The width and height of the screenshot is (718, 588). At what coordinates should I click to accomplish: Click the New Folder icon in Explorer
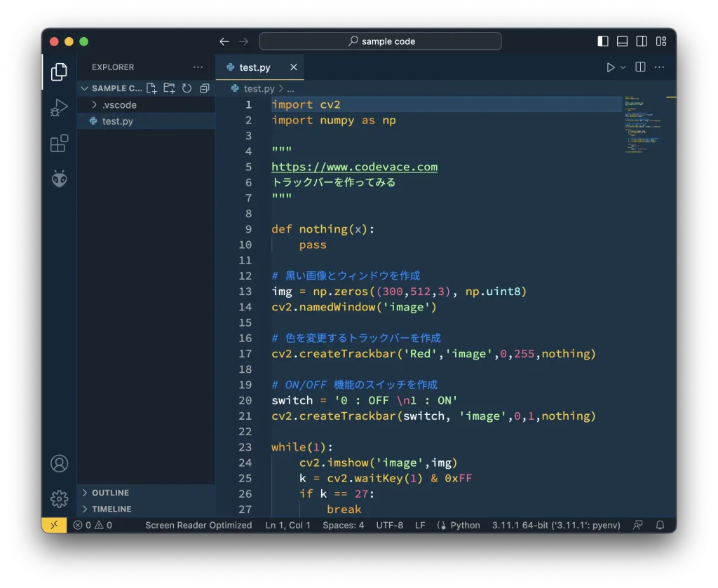point(169,88)
